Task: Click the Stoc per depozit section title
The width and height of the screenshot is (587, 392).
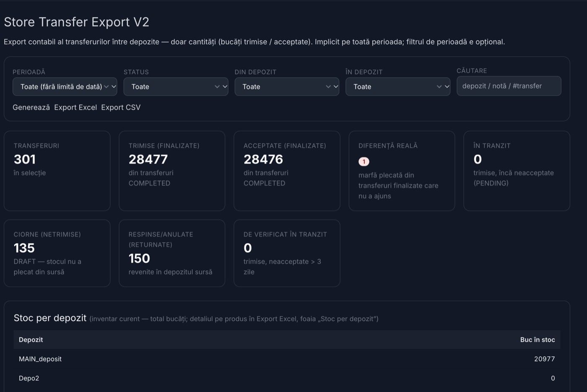Action: 50,318
